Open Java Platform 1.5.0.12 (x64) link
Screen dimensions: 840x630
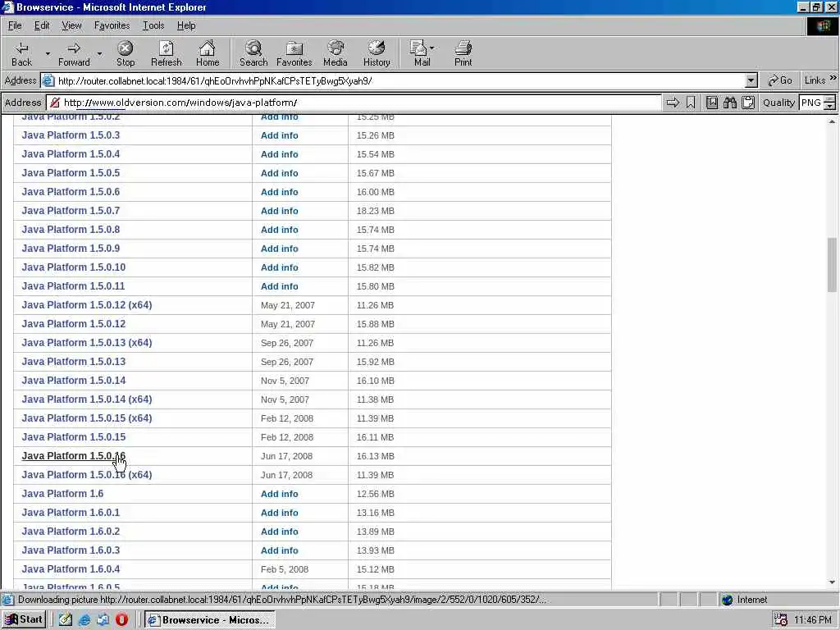click(x=87, y=305)
